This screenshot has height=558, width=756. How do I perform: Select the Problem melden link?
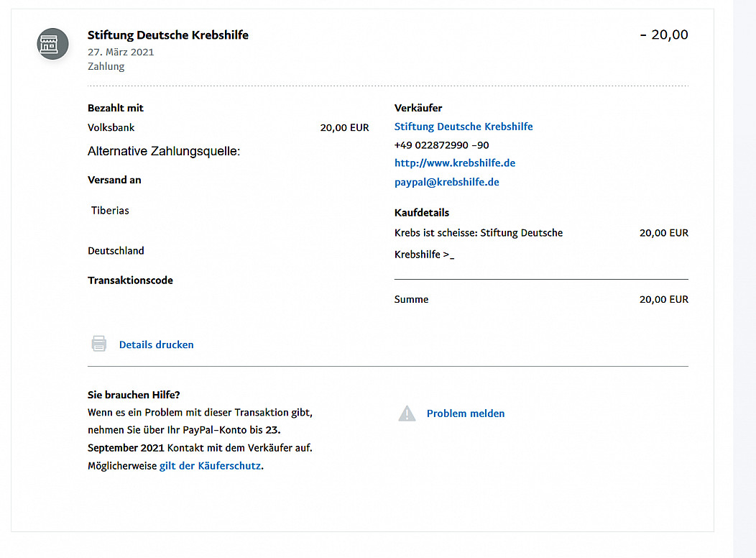(x=465, y=413)
